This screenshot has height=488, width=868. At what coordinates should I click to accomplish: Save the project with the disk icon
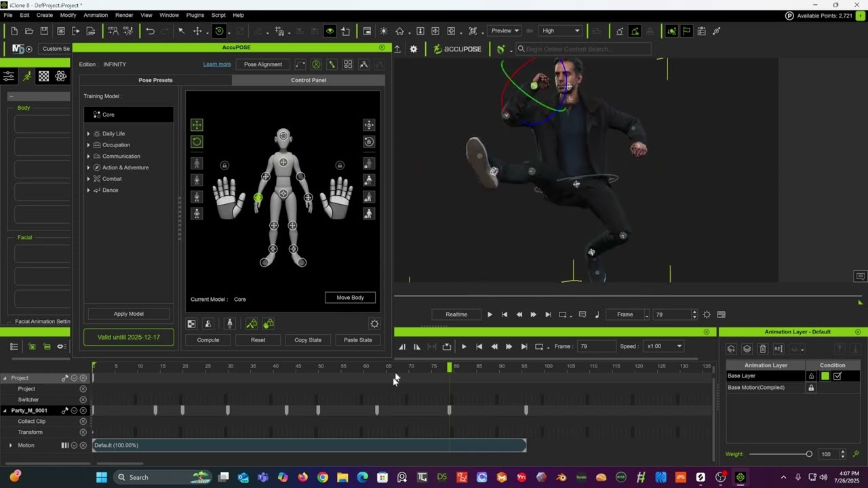[x=44, y=30]
